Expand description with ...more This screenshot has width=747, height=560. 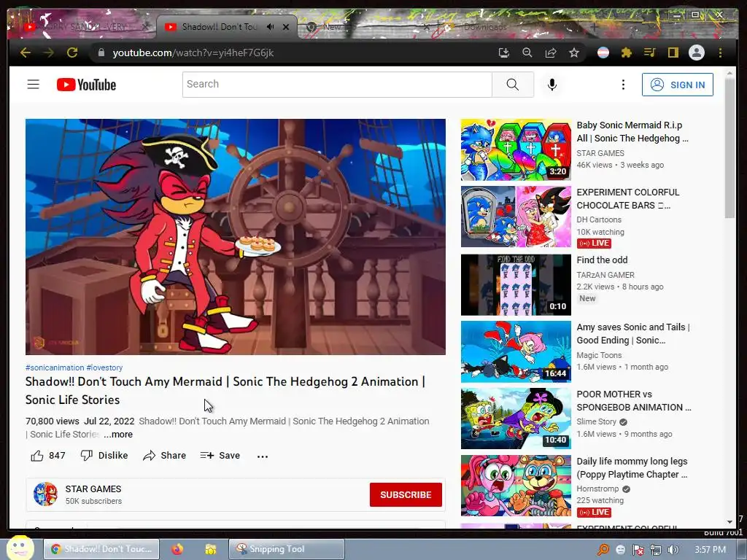pos(119,435)
